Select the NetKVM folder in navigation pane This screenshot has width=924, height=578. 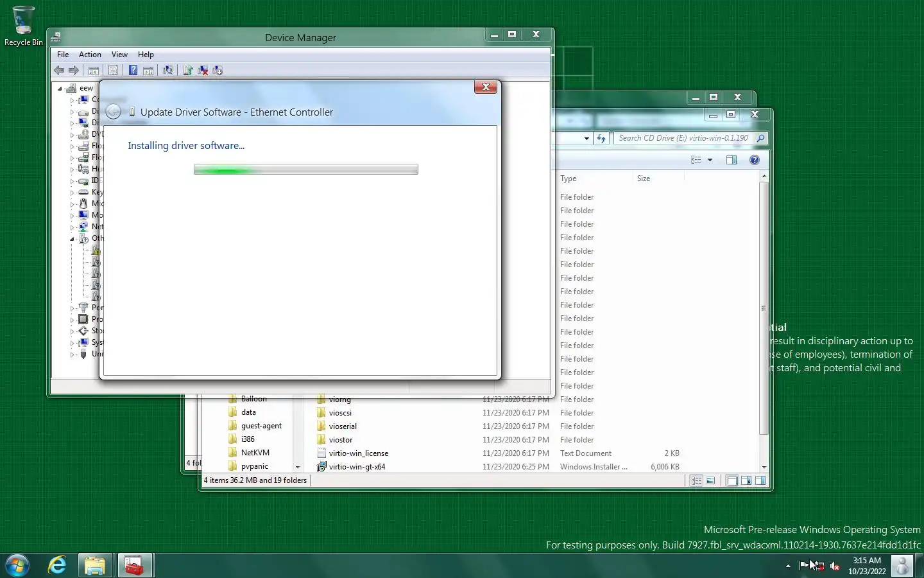click(249, 453)
